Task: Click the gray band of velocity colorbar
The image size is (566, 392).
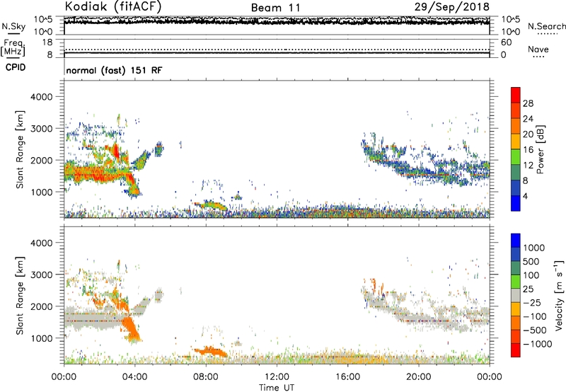Action: 516,296
